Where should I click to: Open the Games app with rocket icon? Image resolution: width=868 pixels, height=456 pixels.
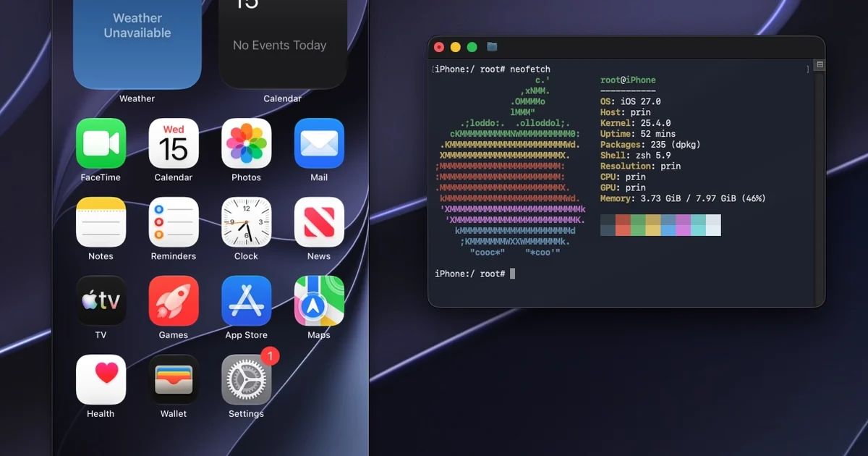174,301
